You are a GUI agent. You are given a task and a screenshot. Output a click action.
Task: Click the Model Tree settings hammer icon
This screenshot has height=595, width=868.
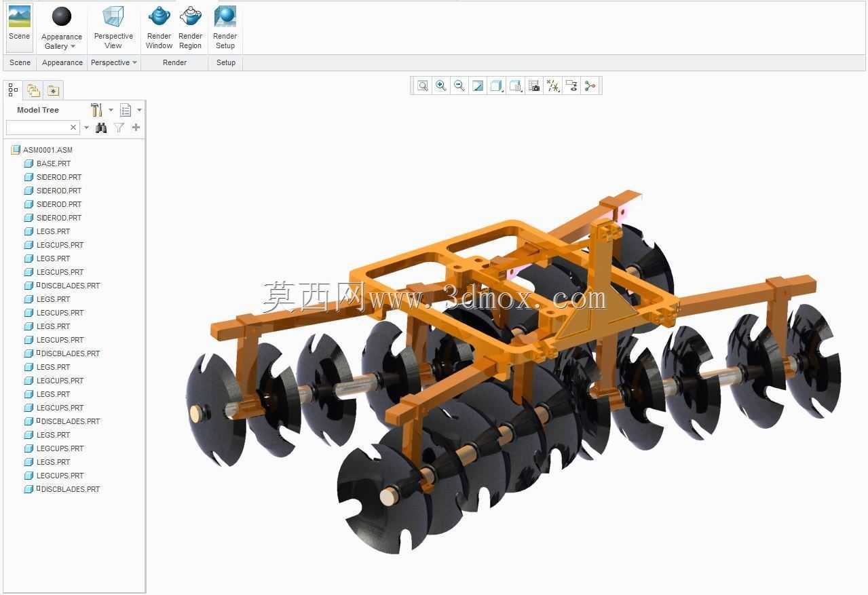point(96,110)
